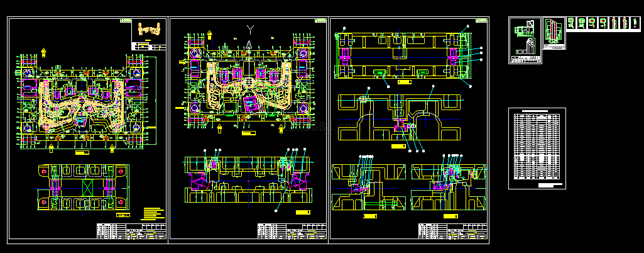The height and width of the screenshot is (253, 644).
Task: Click the title block of the second sheet
Action: pos(292,231)
